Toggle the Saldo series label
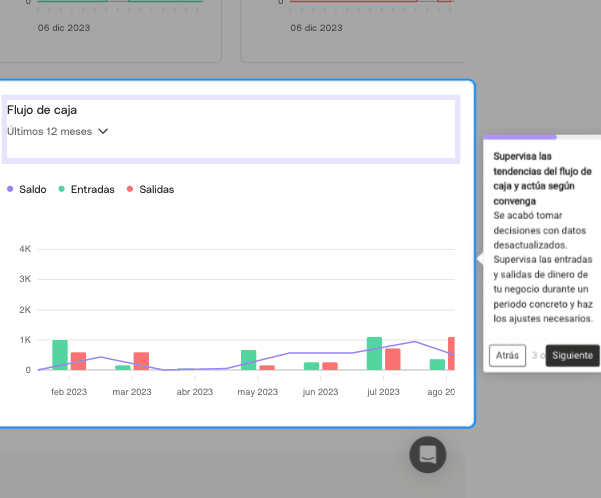 [33, 189]
